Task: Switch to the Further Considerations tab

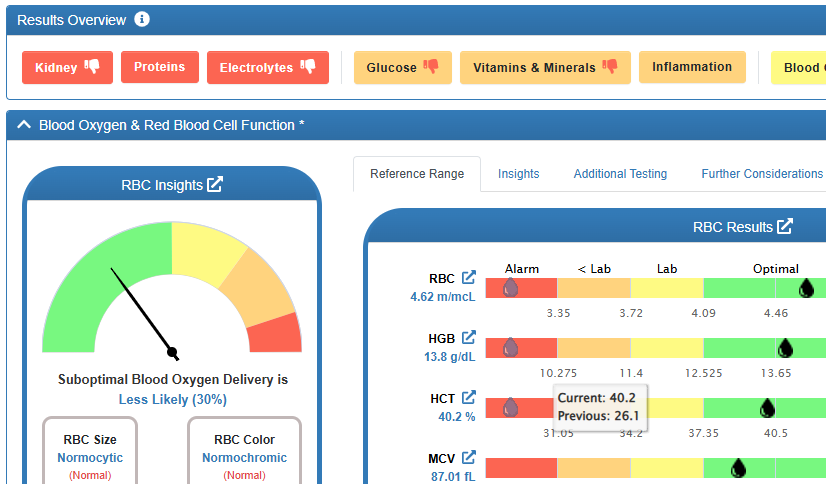Action: click(x=762, y=174)
